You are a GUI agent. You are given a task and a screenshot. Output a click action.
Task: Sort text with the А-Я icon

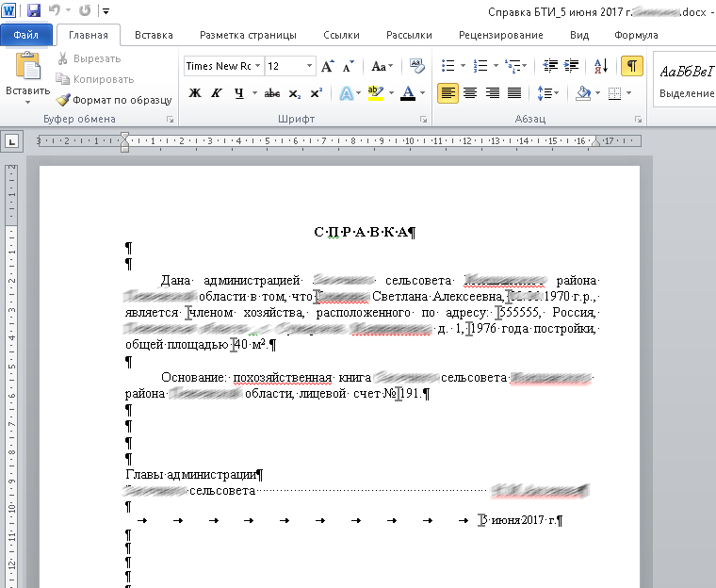pyautogui.click(x=601, y=66)
